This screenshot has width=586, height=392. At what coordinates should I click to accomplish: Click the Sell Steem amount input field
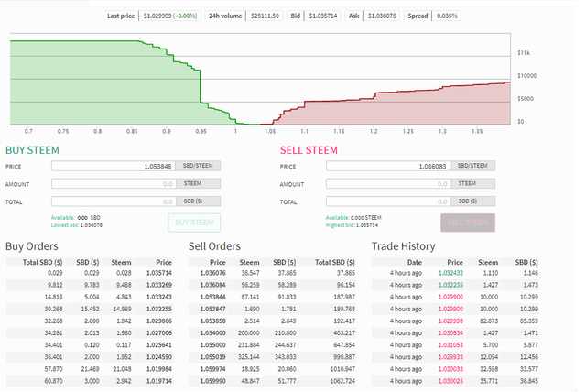pyautogui.click(x=388, y=183)
